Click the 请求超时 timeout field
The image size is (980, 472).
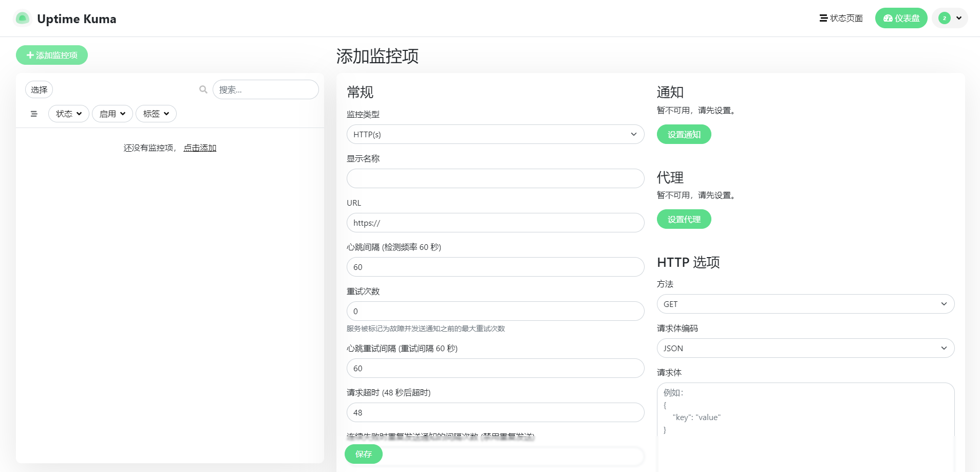(496, 412)
